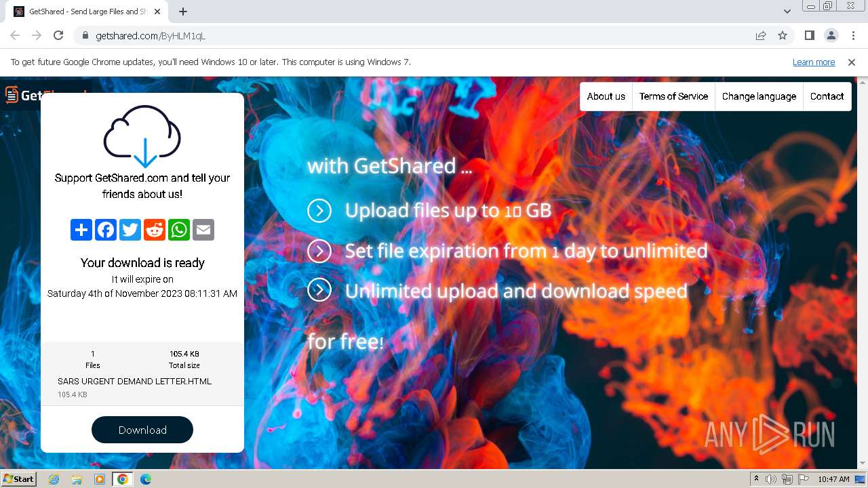868x488 pixels.
Task: Click the Your download is ready heading
Action: coord(142,263)
